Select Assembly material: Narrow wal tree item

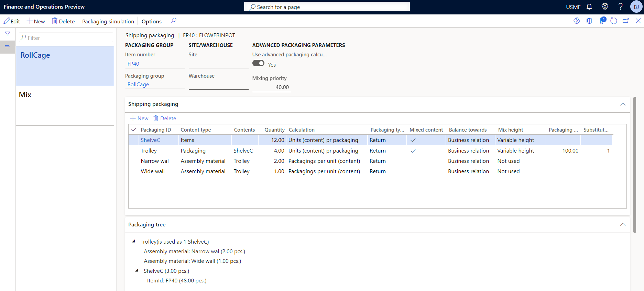tap(194, 251)
